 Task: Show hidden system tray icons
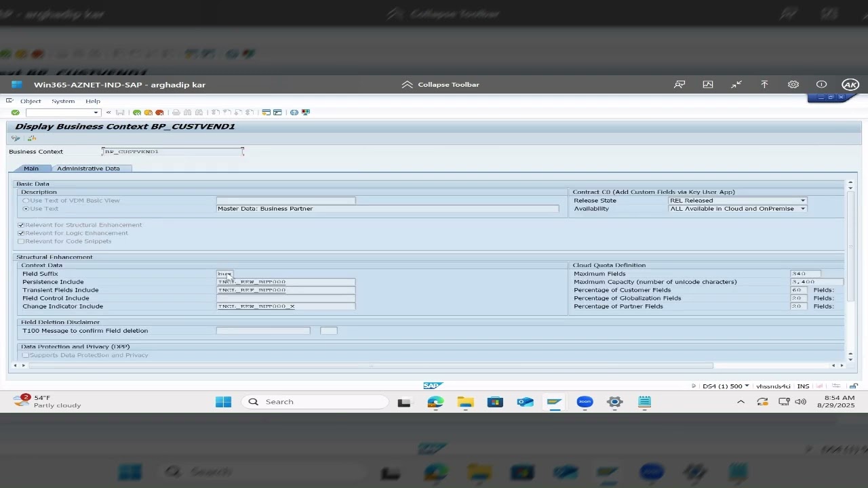(x=741, y=402)
